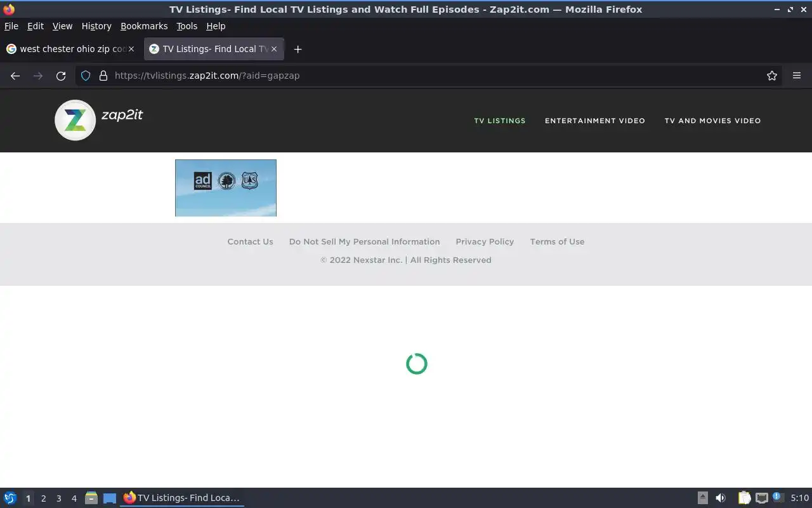Open the Terms of Use footer link

[x=557, y=242]
